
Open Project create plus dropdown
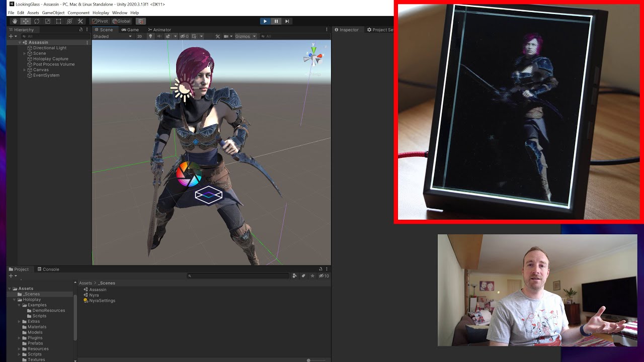click(x=13, y=276)
